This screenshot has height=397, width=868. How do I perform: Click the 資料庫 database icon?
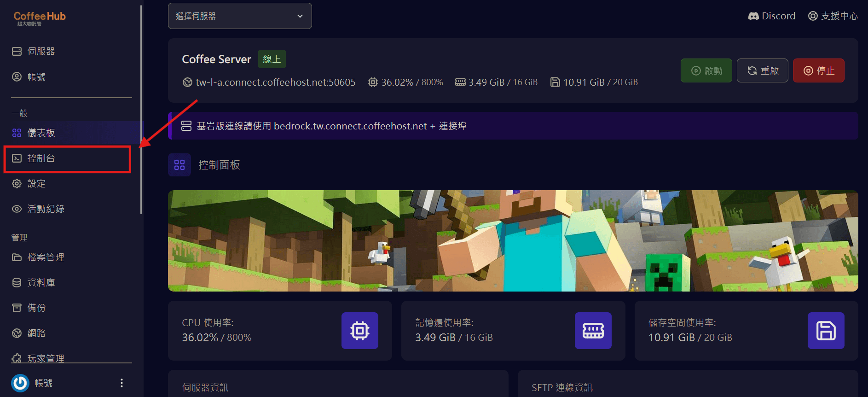(x=17, y=283)
